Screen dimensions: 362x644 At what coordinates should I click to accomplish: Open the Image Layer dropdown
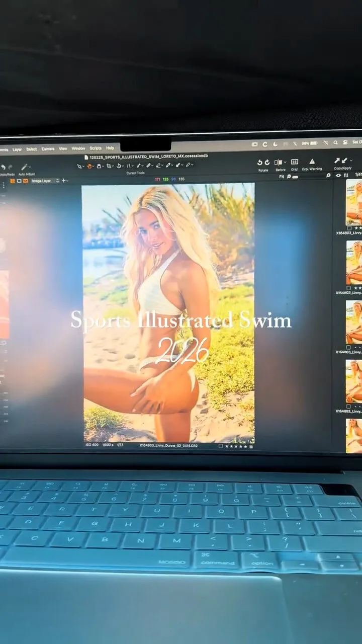[45, 181]
